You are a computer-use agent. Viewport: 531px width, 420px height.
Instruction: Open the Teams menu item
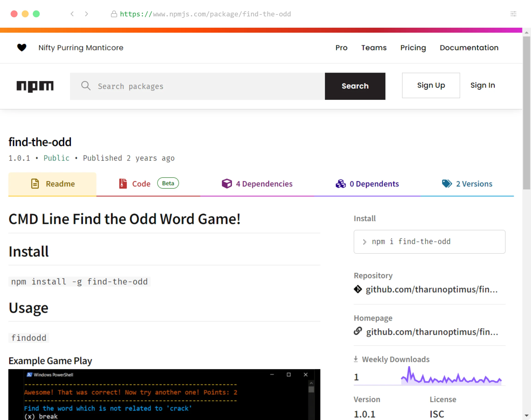pos(374,47)
